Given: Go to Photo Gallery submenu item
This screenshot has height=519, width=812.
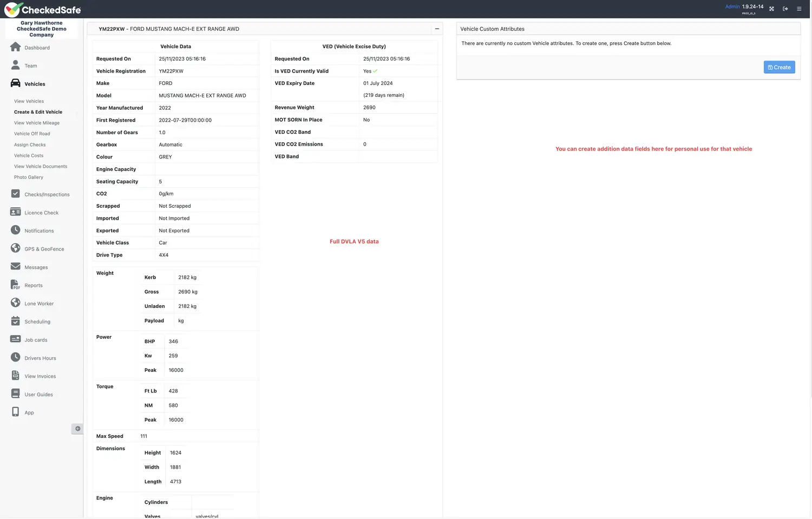Looking at the screenshot, I should pos(29,177).
